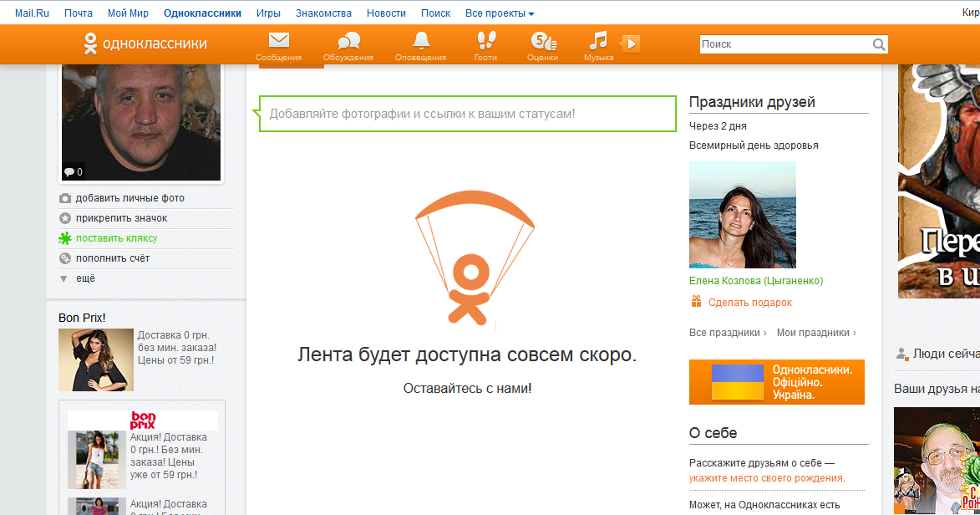This screenshot has height=515, width=980.
Task: Click the green blot icon beside поставить кляксу
Action: pos(65,238)
